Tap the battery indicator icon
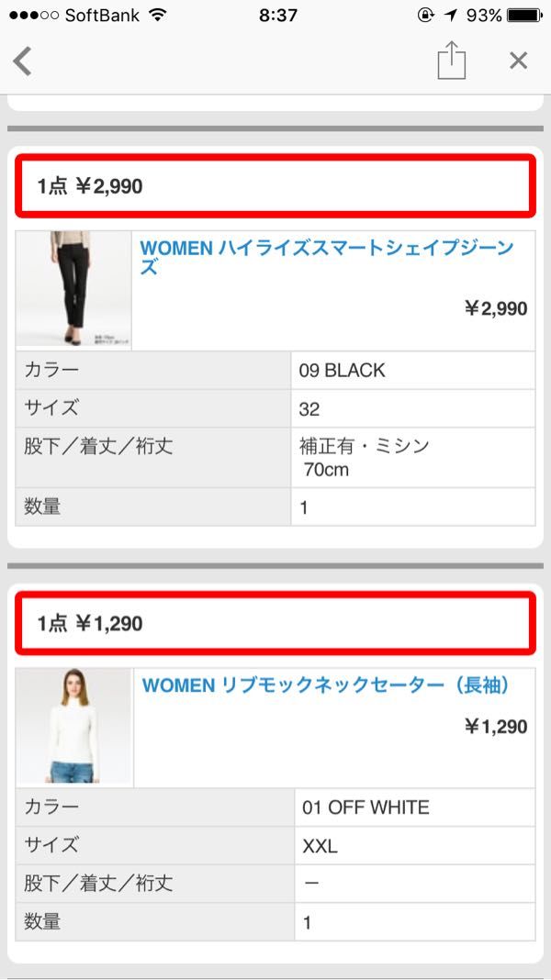 click(525, 15)
